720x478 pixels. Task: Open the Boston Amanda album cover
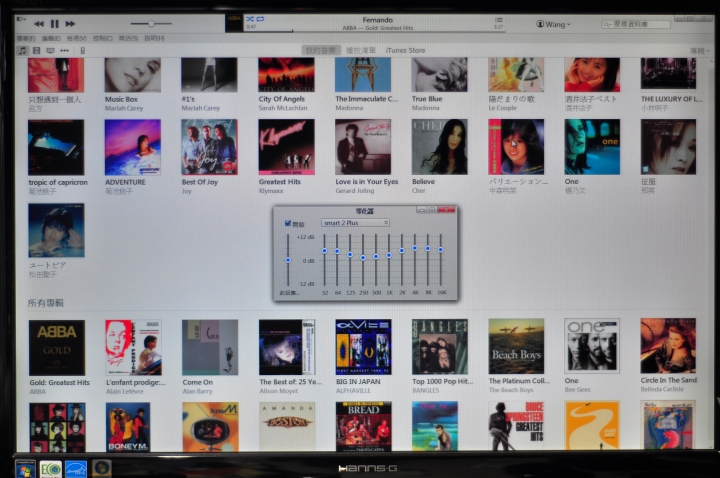pos(287,427)
